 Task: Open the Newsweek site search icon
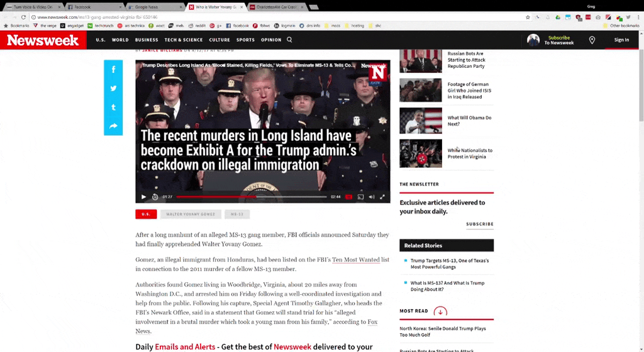[289, 40]
